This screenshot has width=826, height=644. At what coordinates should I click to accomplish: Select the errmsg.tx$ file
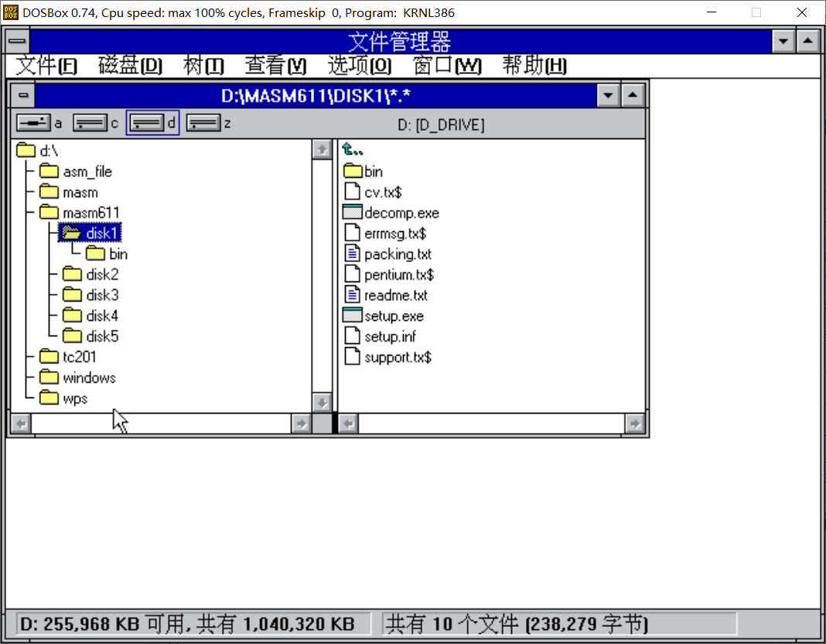(385, 233)
